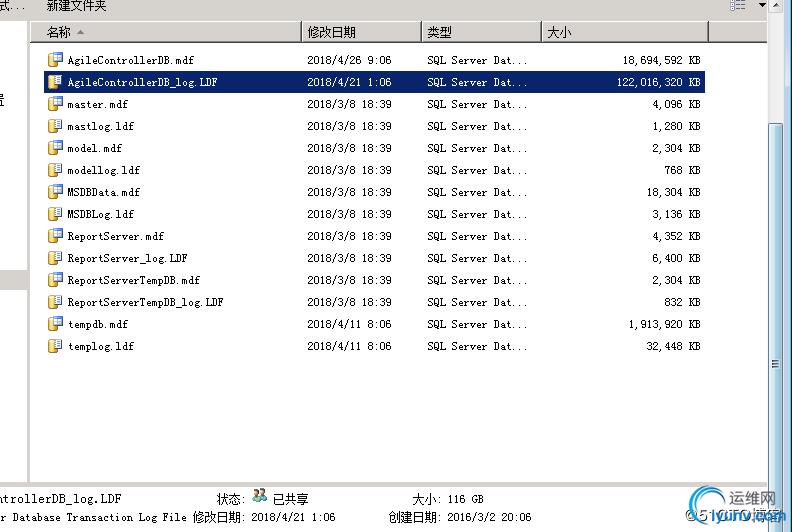792x532 pixels.
Task: Select the file name ReportServerTempDB_log.LDF
Action: coord(145,302)
